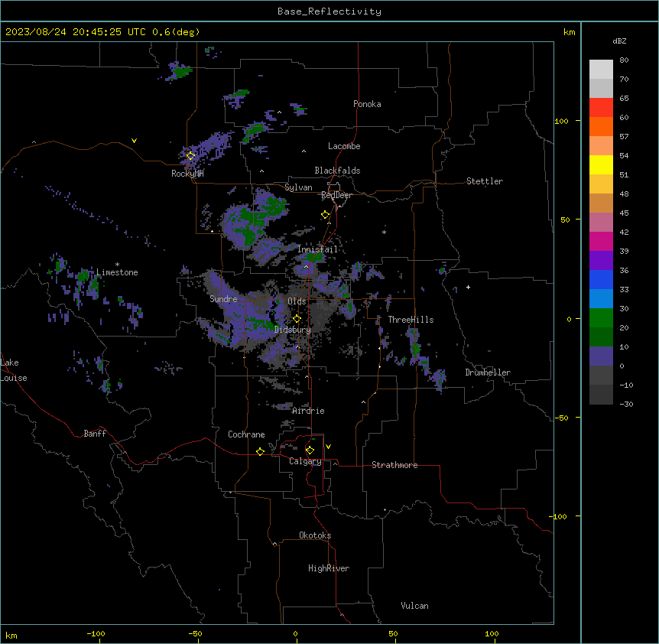Click the Ponoka city label
The height and width of the screenshot is (644, 659).
click(367, 104)
